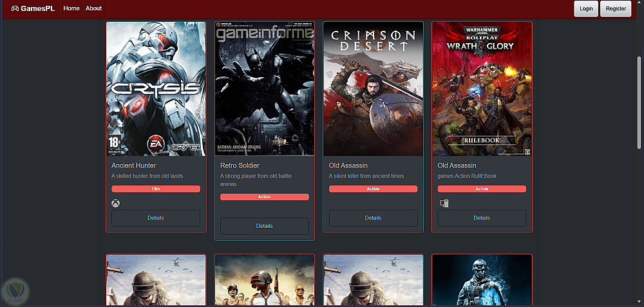
Task: Click the Old Assassin title on Wrath & Glory card
Action: (457, 165)
